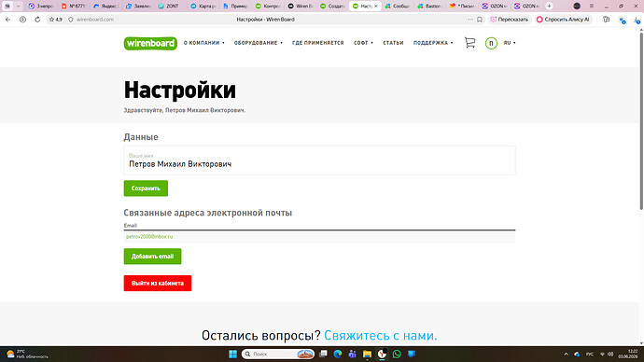The height and width of the screenshot is (362, 644).
Task: Open the user profile circle icon
Action: (491, 43)
